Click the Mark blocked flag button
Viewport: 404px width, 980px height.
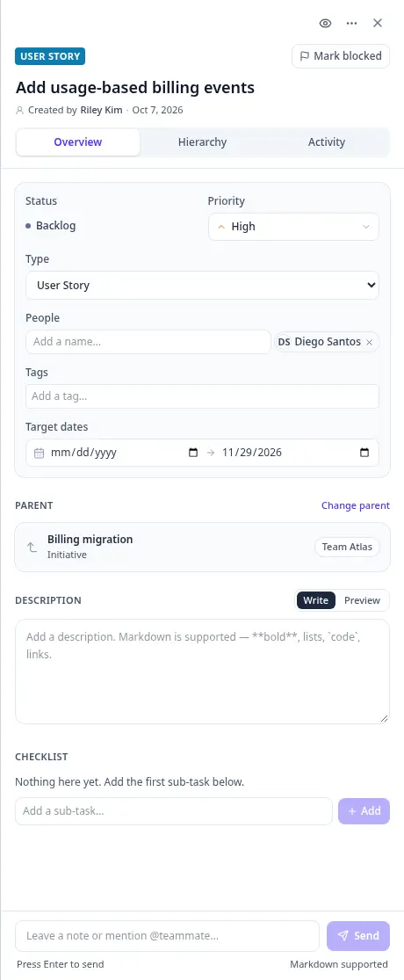pyautogui.click(x=341, y=56)
